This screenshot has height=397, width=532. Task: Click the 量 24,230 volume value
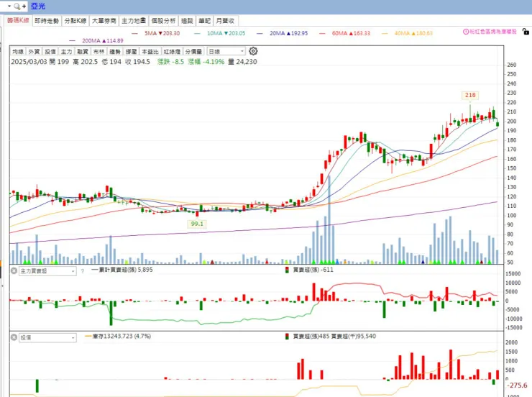pos(242,62)
